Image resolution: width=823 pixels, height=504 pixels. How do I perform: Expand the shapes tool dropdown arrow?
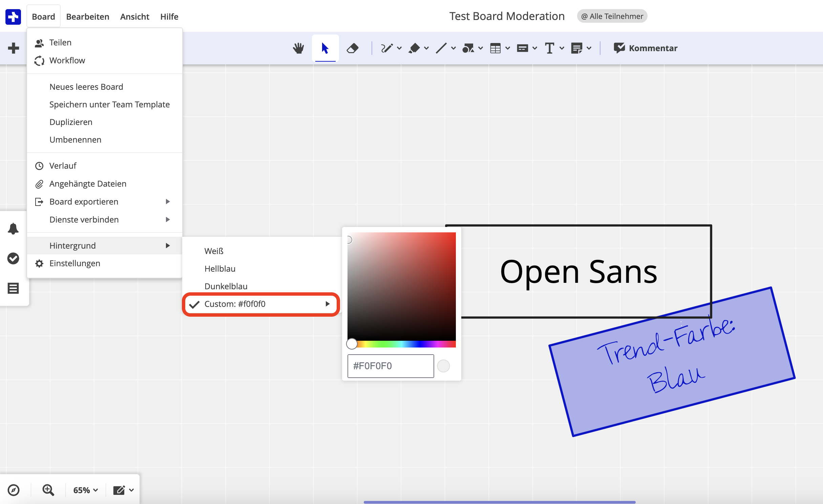(481, 48)
